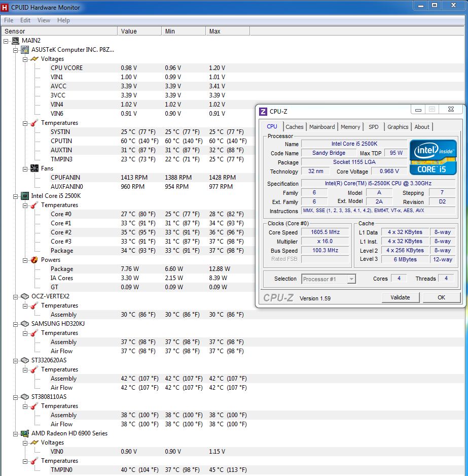
Task: Select the CPU VCORE sensor row
Action: (66, 68)
